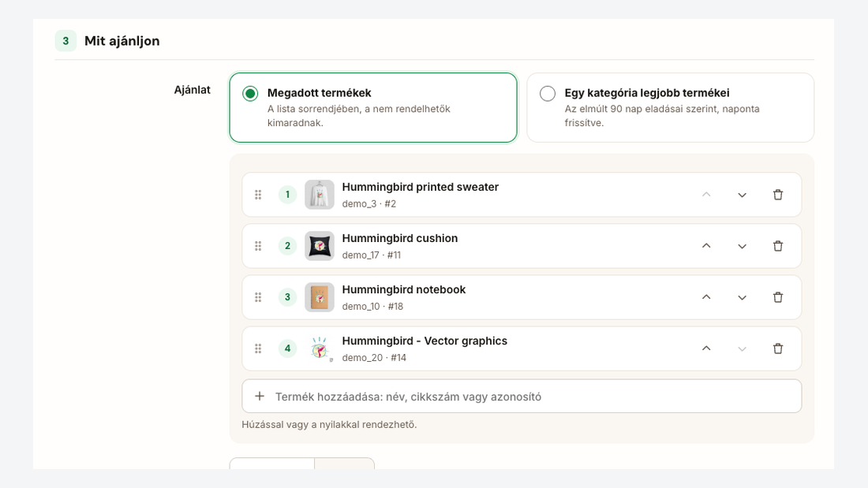Focus the 'Termék hozzáadása' product search field
This screenshot has width=868, height=488.
(522, 396)
